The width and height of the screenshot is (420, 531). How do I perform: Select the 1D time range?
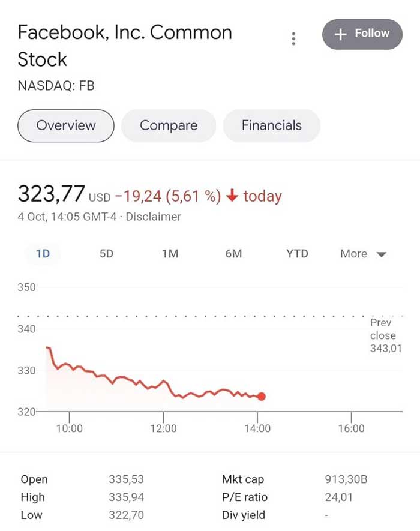click(43, 254)
